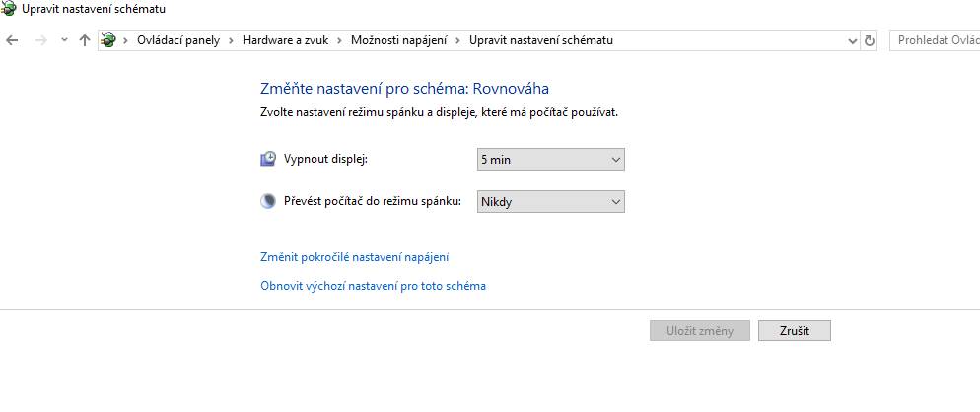980x412 pixels.
Task: Expand the address bar history dropdown
Action: coord(853,40)
